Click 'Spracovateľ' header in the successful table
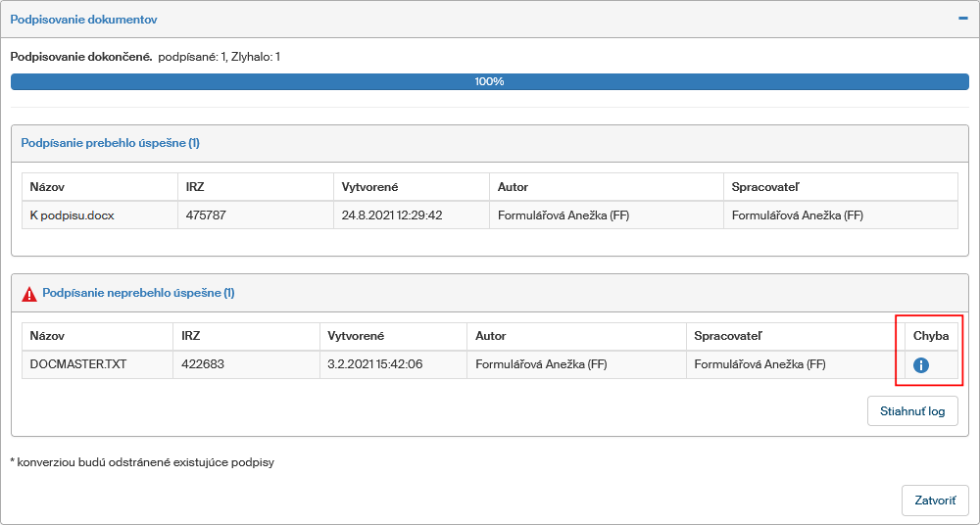Screen dimensions: 980x525 pos(768,187)
